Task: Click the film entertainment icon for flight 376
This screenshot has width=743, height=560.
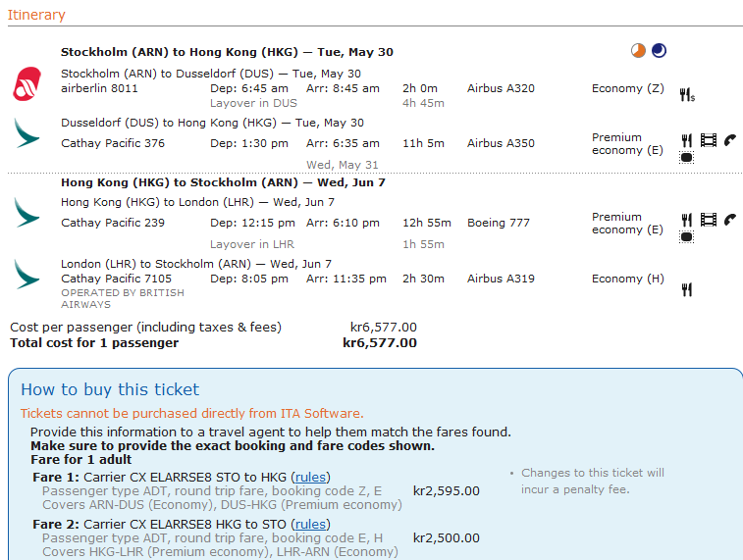Action: point(708,140)
